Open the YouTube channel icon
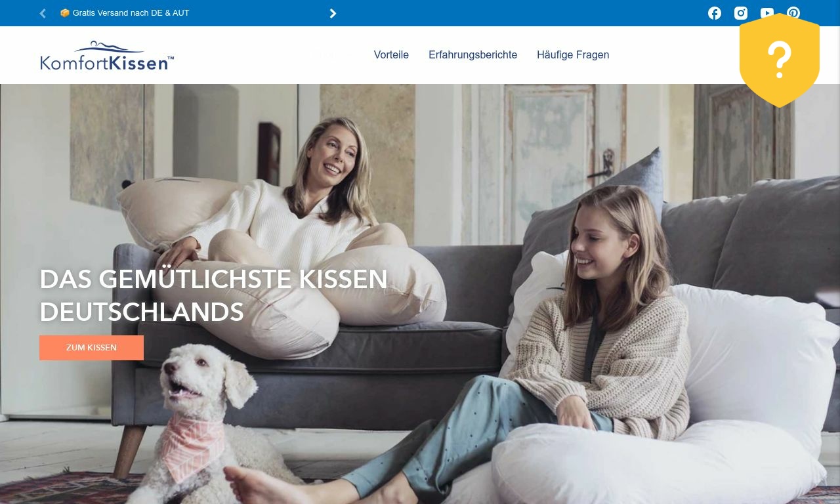This screenshot has height=504, width=840. click(x=767, y=13)
